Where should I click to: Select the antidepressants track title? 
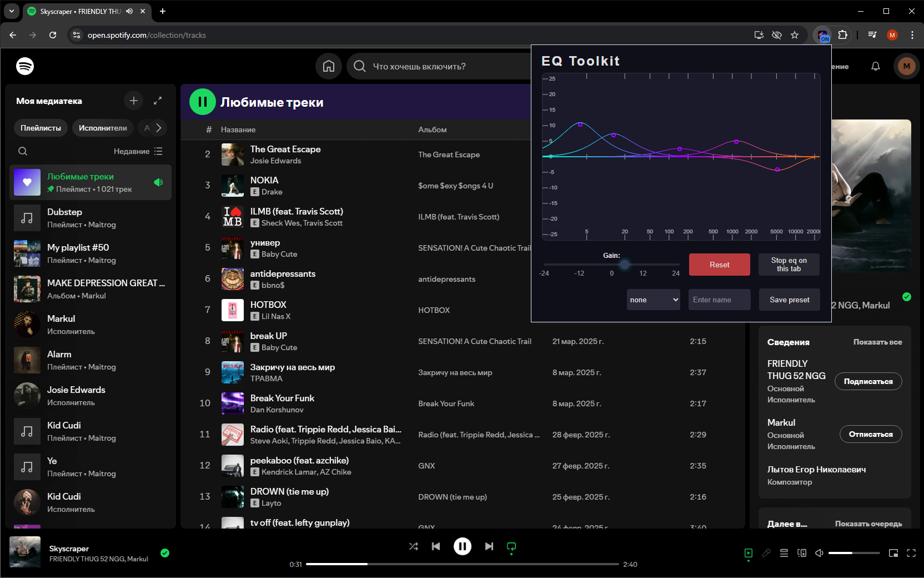283,273
